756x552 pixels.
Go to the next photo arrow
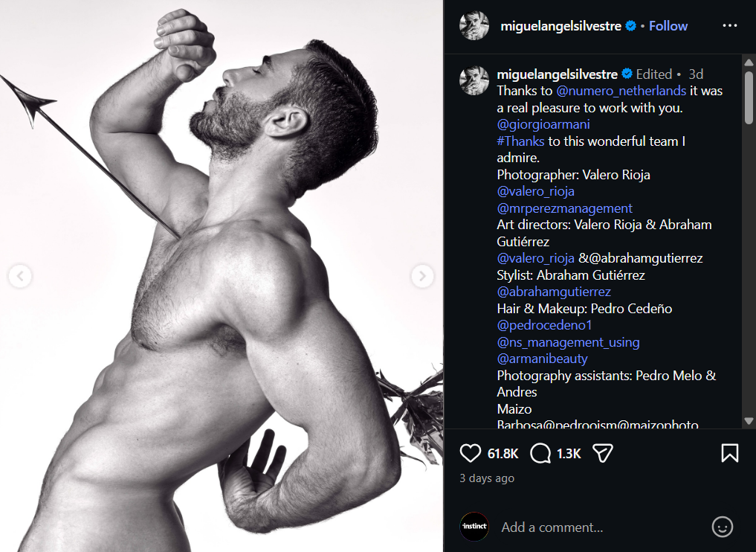(x=422, y=277)
